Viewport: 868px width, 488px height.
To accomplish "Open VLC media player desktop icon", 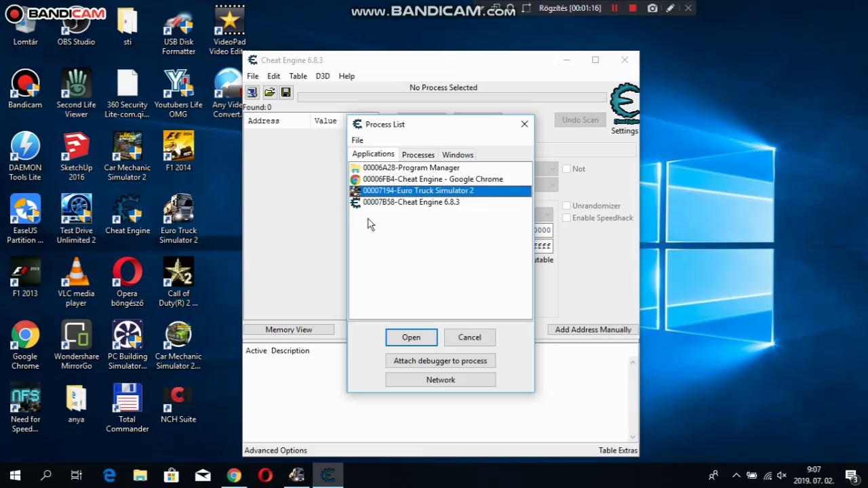I will pyautogui.click(x=76, y=283).
